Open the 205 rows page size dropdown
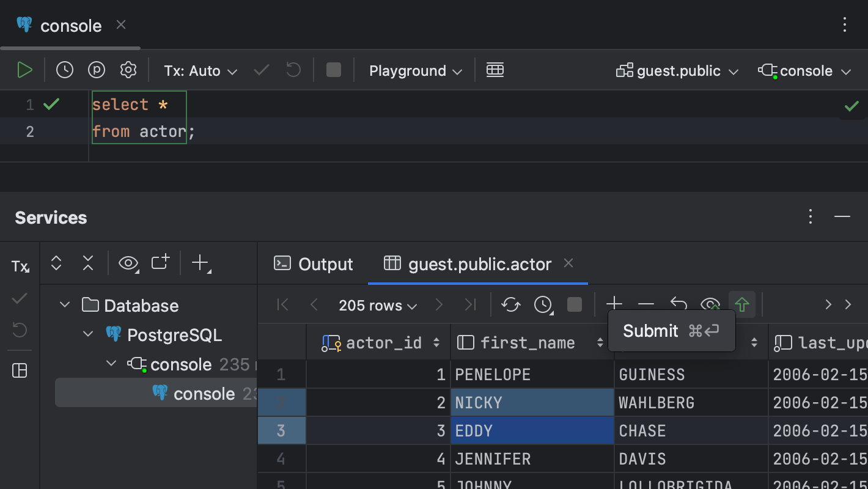 tap(377, 304)
